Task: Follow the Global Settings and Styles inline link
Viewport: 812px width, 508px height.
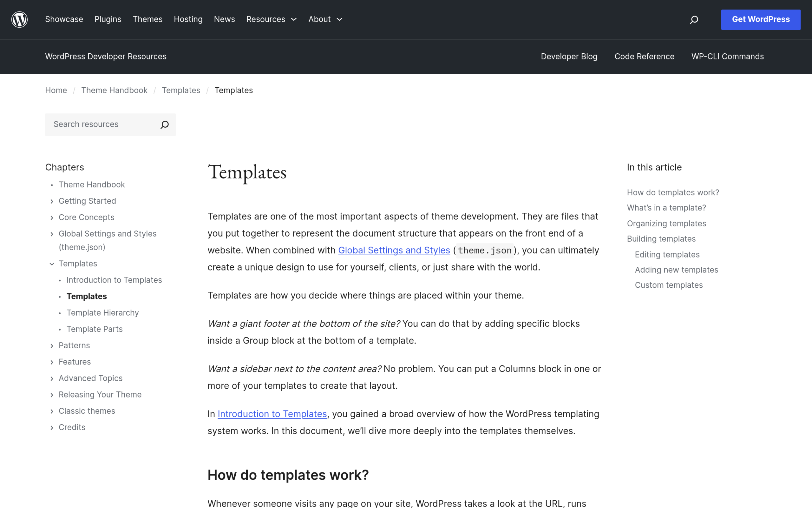Action: click(394, 251)
